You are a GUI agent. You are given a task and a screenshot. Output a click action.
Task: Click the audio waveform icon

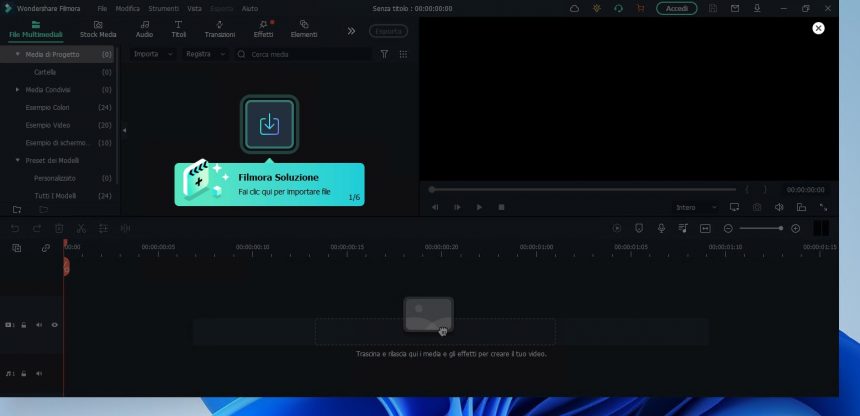coord(125,228)
